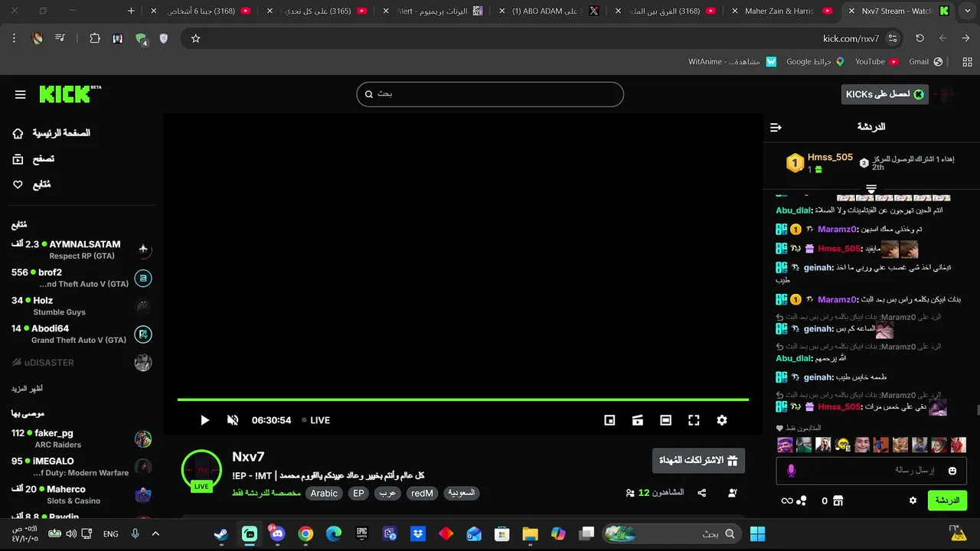
Task: Open Epic Games Launcher from the taskbar
Action: (x=361, y=533)
